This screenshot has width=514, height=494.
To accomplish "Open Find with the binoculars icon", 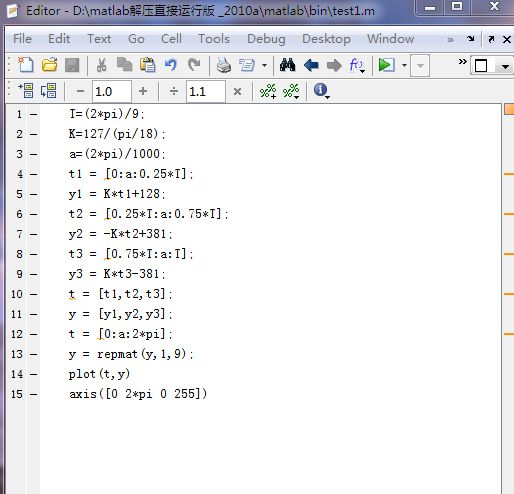I will (x=287, y=65).
